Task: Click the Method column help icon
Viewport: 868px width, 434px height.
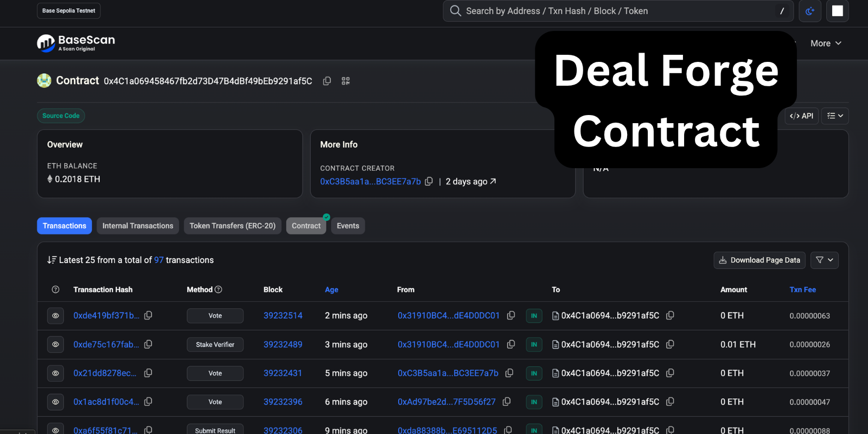Action: point(219,290)
